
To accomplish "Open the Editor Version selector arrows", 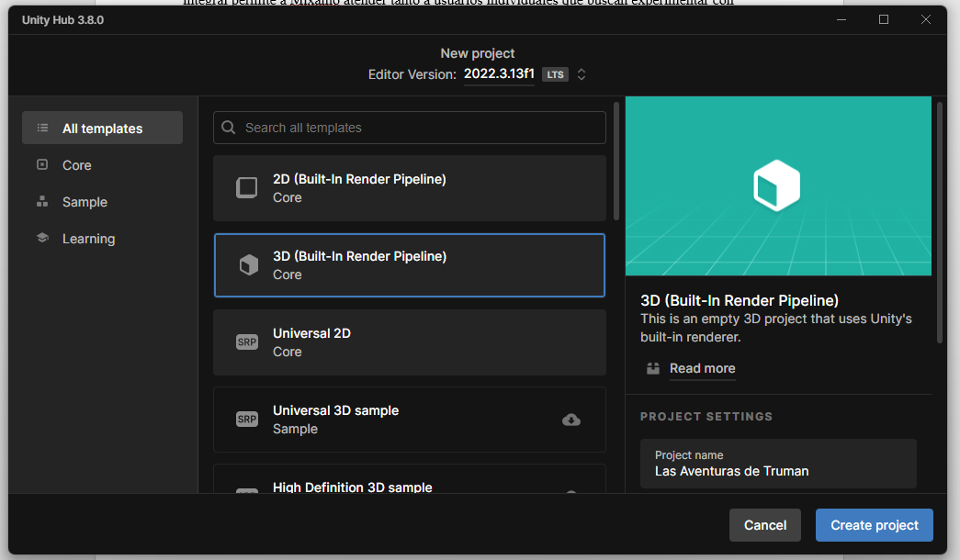I will 582,74.
